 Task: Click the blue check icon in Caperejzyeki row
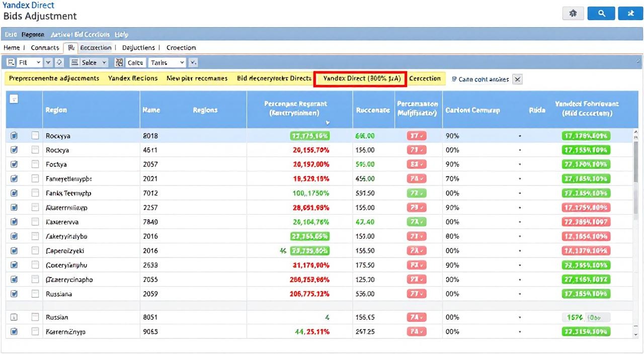[x=14, y=250]
